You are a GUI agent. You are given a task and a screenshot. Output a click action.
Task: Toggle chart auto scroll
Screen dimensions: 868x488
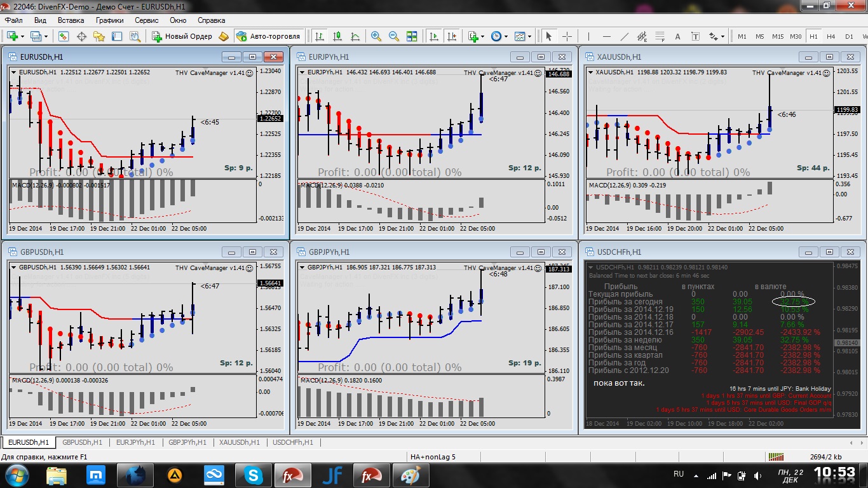434,36
